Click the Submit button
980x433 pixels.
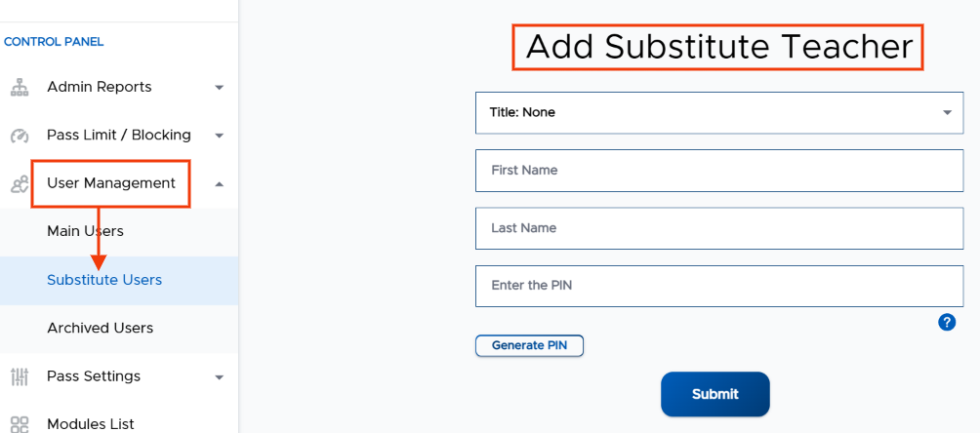click(x=715, y=394)
